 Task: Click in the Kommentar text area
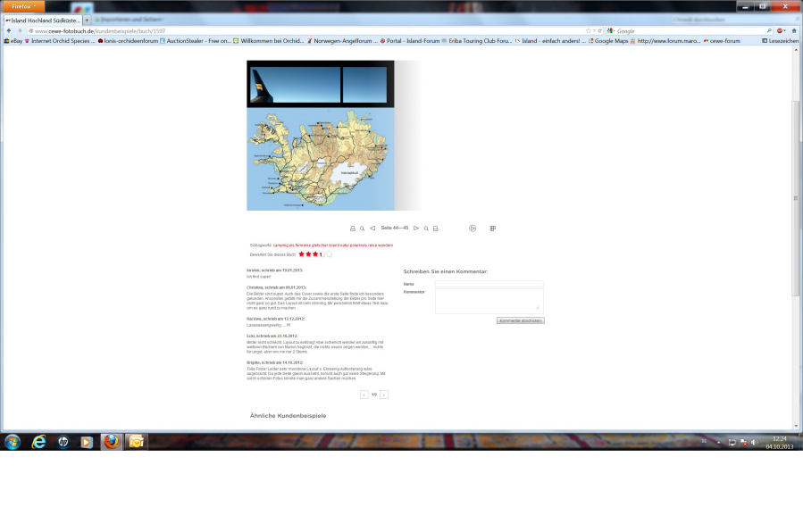coord(489,301)
